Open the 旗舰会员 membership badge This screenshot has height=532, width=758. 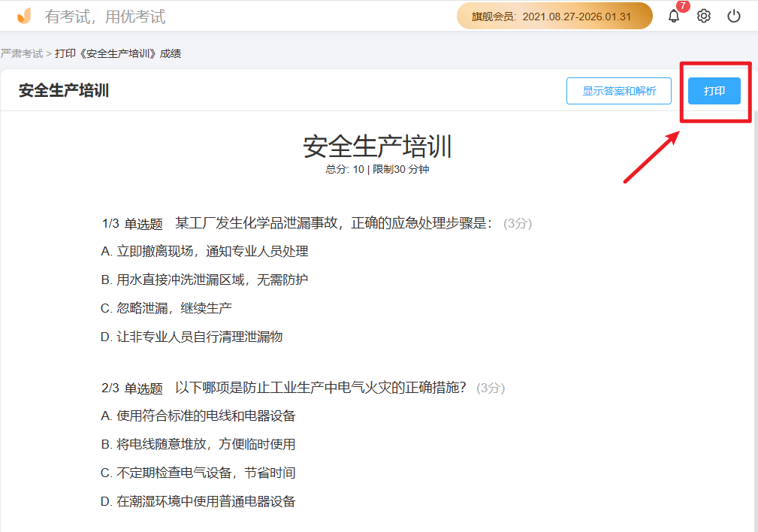(554, 15)
